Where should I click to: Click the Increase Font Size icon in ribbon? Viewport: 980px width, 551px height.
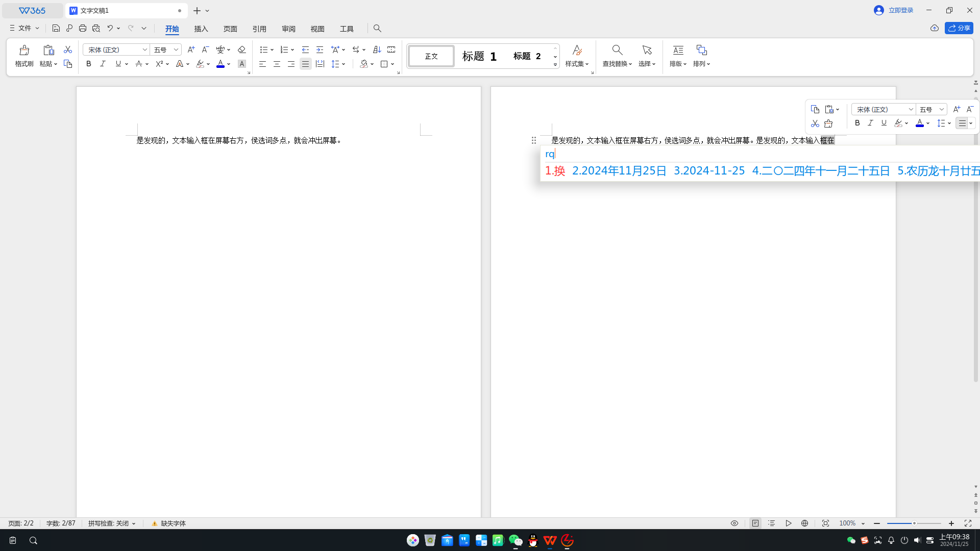click(191, 49)
